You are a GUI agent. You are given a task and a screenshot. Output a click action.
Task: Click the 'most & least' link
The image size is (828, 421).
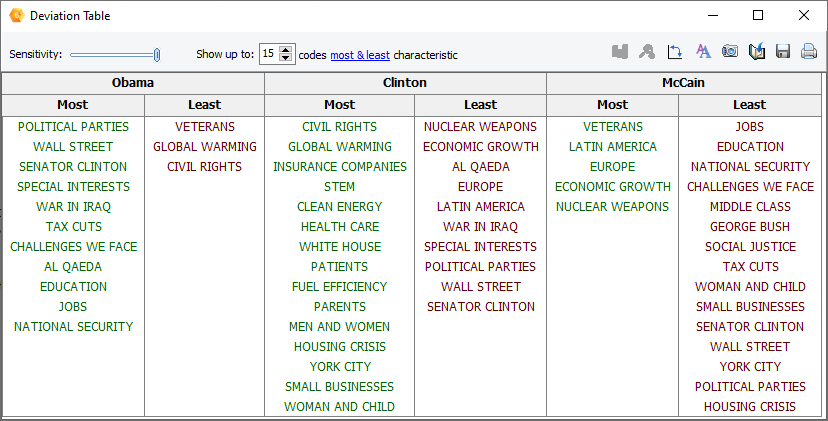pyautogui.click(x=360, y=55)
